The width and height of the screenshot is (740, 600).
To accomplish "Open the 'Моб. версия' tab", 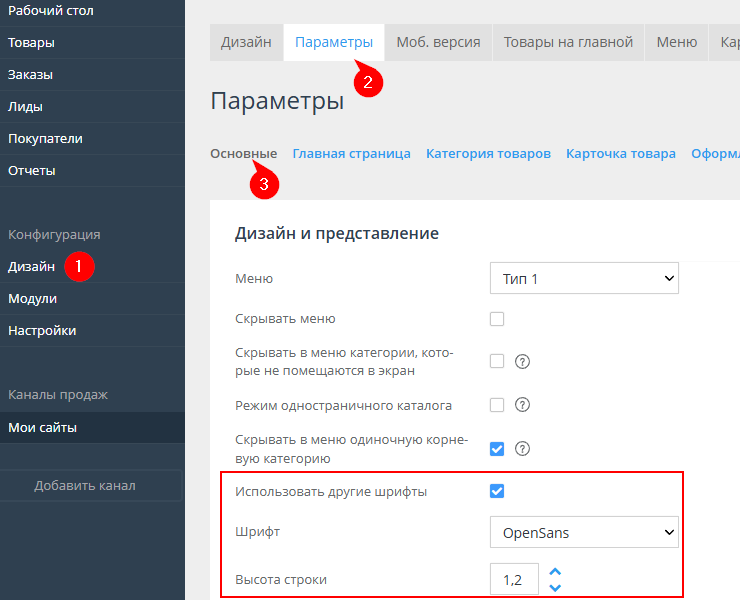I will coord(438,42).
